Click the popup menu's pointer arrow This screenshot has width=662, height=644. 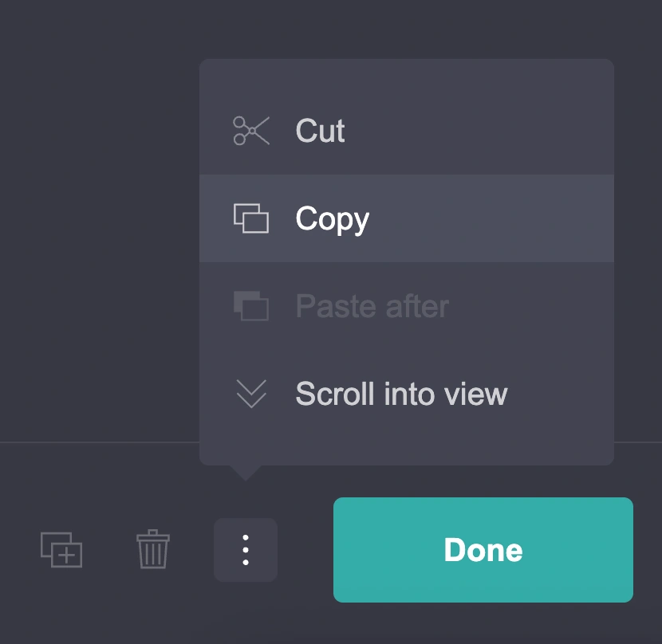point(246,473)
